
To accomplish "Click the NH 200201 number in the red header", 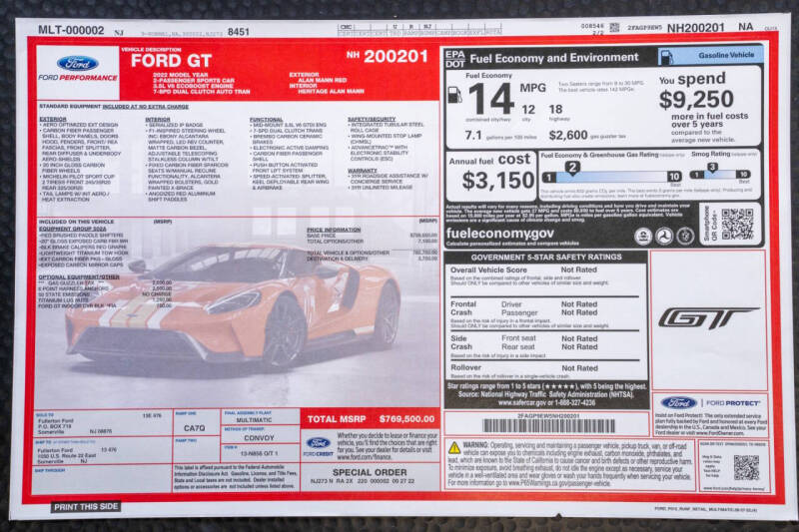I will 388,56.
